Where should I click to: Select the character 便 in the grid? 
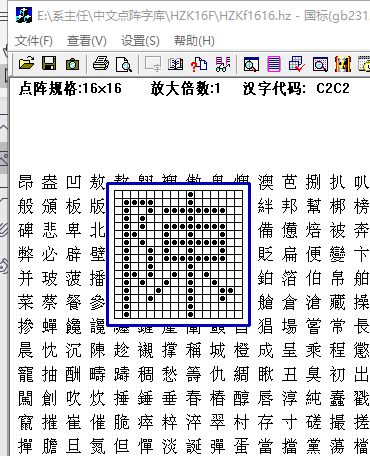pyautogui.click(x=314, y=254)
